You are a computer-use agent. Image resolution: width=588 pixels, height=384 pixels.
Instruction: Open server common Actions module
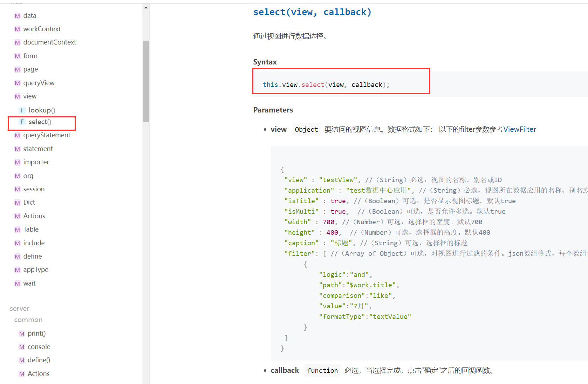tap(39, 374)
